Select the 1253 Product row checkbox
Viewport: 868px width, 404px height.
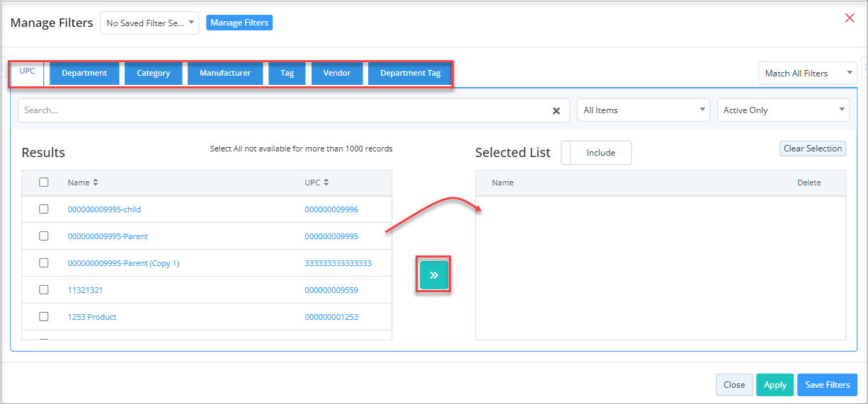pos(44,317)
